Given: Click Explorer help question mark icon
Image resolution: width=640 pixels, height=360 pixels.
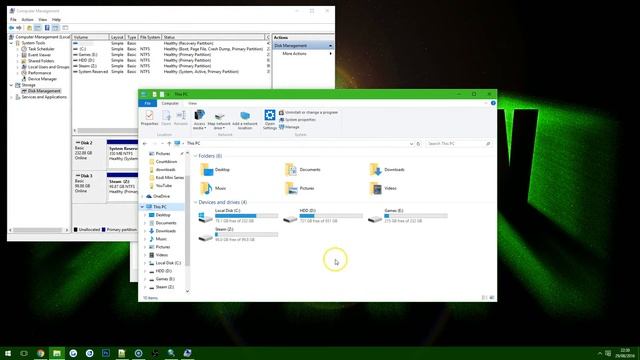Looking at the screenshot, I should [493, 103].
